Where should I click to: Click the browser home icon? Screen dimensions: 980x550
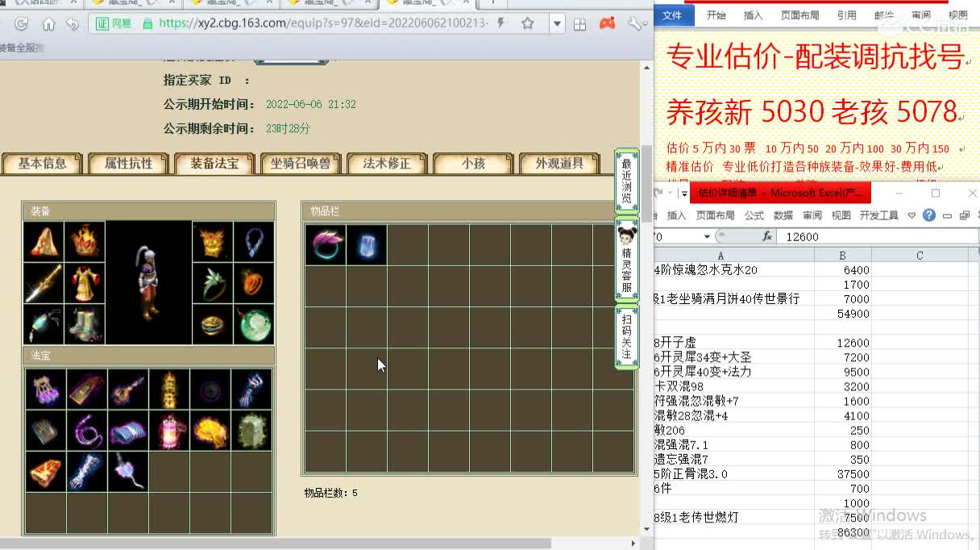click(x=48, y=23)
